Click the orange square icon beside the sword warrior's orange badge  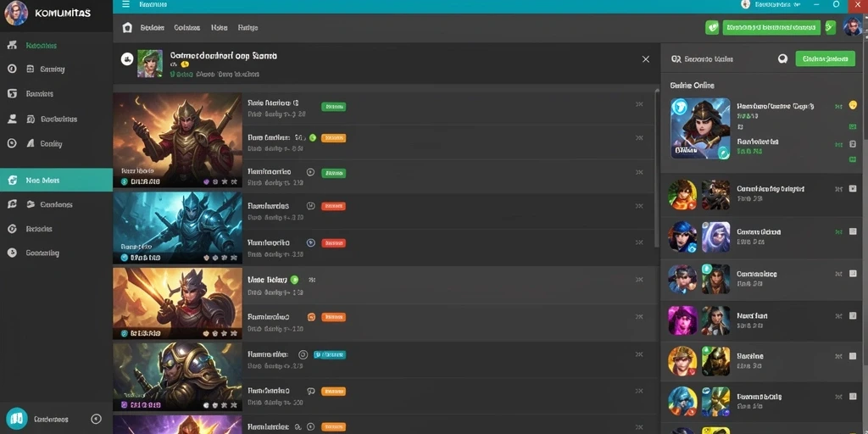click(311, 317)
